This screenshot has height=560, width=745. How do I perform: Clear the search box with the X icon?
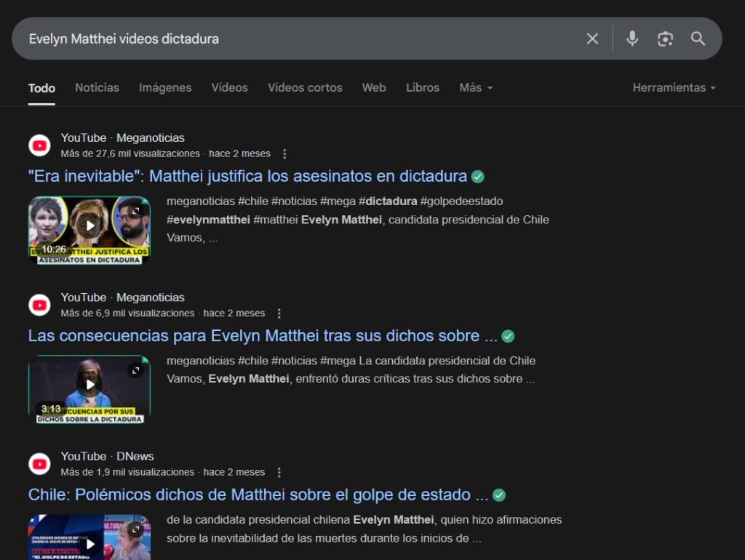click(x=592, y=39)
